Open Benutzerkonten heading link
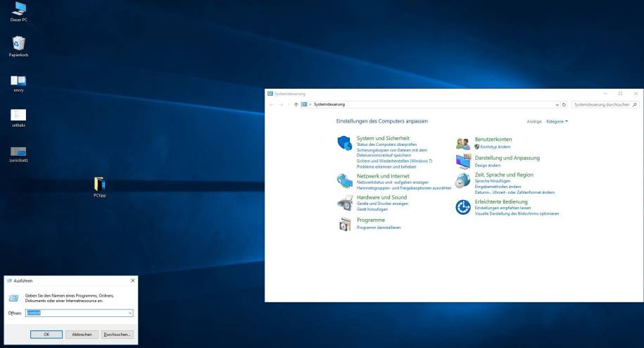The image size is (644, 348). point(493,139)
